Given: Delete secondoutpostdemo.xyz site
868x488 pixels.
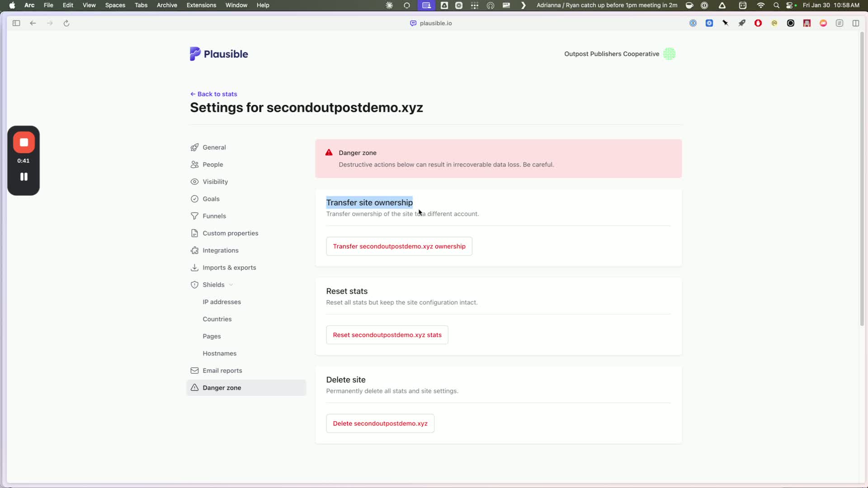Looking at the screenshot, I should tap(380, 423).
